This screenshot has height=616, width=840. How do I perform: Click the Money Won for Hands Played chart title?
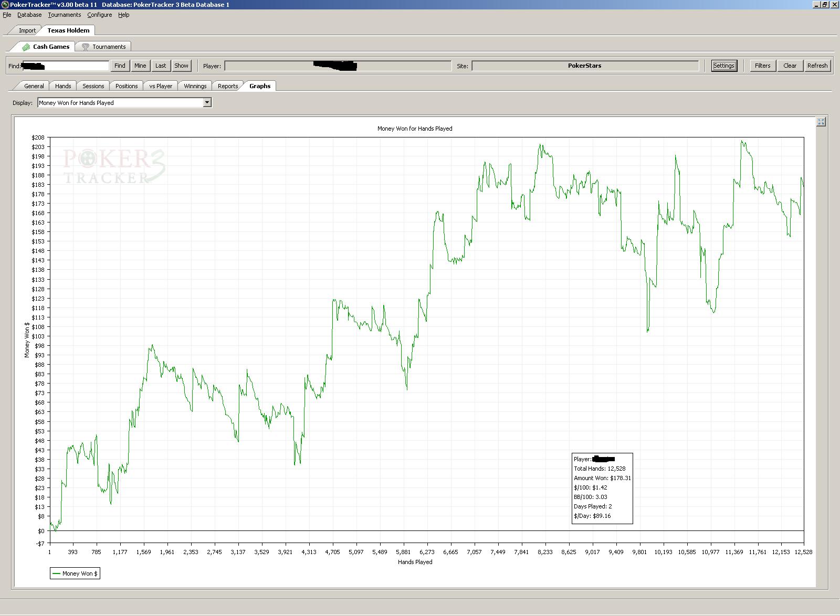[x=415, y=129]
